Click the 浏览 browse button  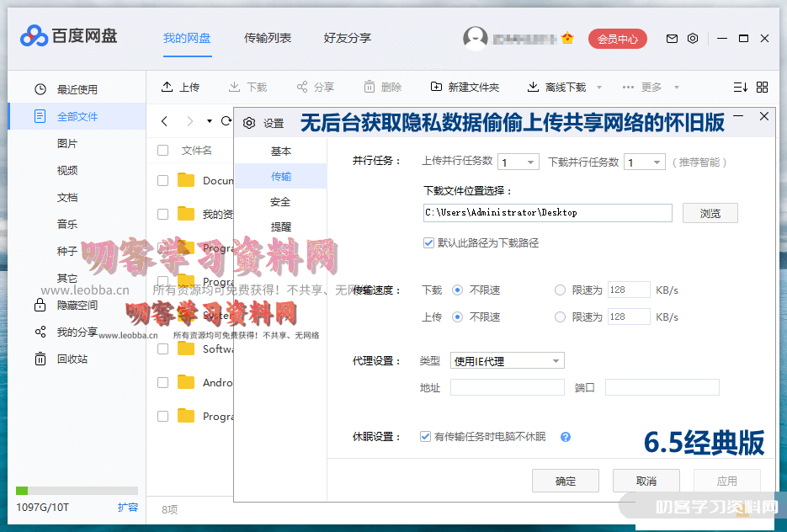pos(710,213)
